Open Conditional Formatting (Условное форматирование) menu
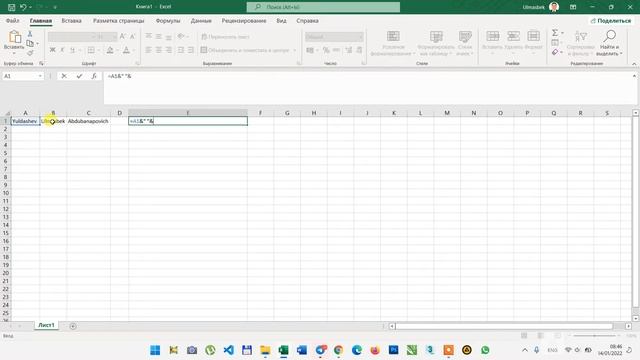This screenshot has width=640, height=360. [393, 43]
